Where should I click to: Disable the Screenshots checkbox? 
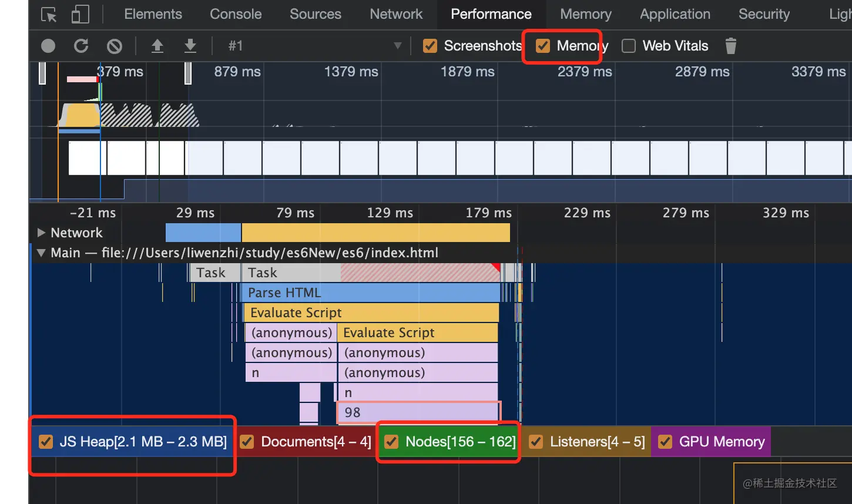(x=430, y=46)
